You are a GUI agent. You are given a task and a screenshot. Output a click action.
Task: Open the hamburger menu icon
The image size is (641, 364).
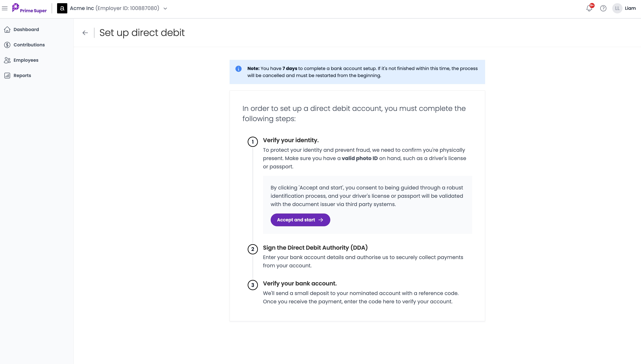coord(5,8)
